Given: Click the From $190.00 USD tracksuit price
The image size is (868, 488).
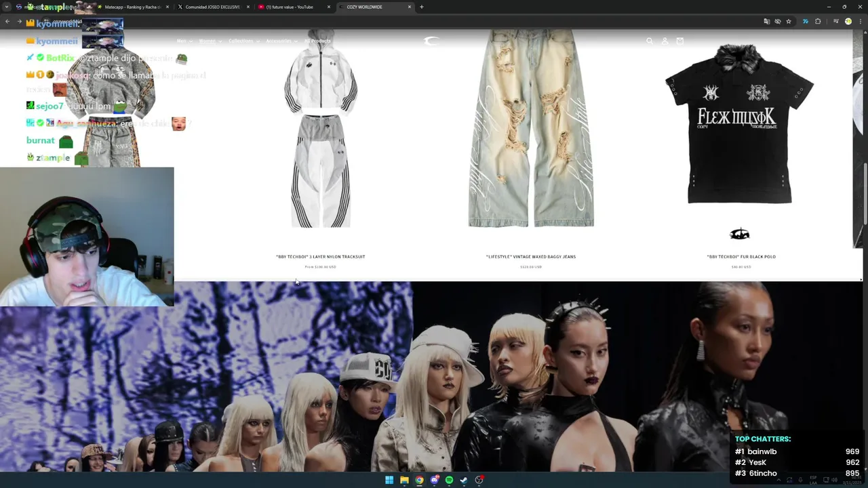Looking at the screenshot, I should click(x=321, y=267).
